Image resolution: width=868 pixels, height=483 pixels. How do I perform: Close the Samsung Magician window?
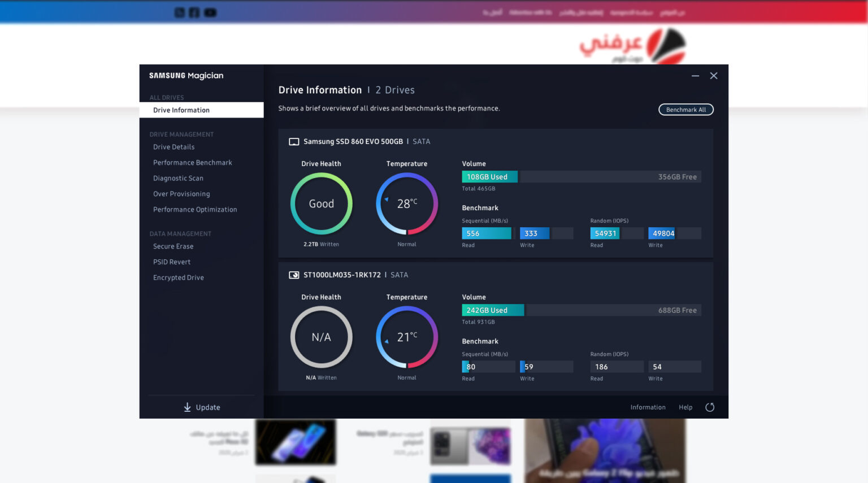coord(714,76)
